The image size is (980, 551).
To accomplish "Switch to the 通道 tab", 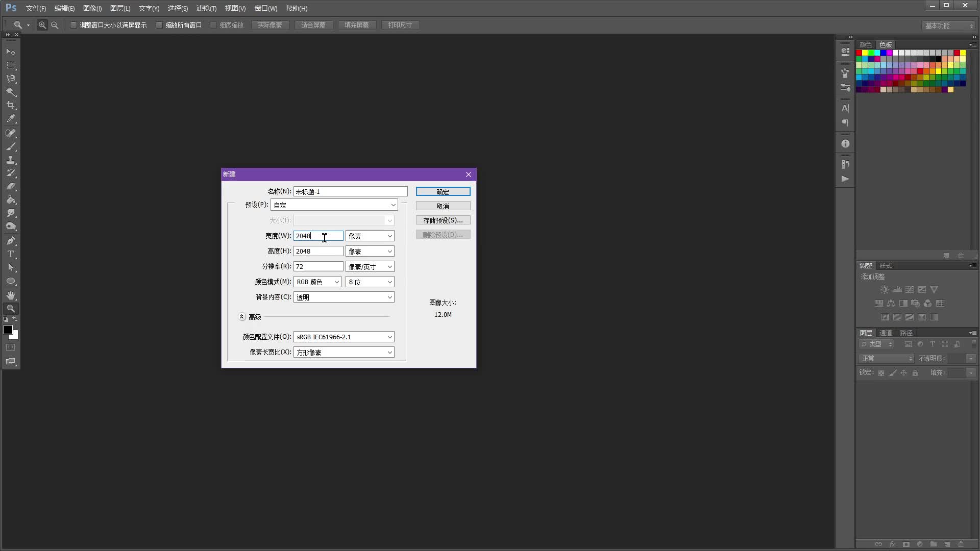I will (x=886, y=333).
